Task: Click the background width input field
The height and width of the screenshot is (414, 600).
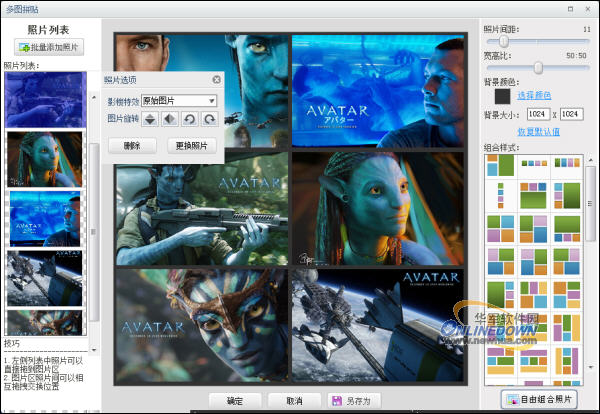Action: pyautogui.click(x=535, y=115)
